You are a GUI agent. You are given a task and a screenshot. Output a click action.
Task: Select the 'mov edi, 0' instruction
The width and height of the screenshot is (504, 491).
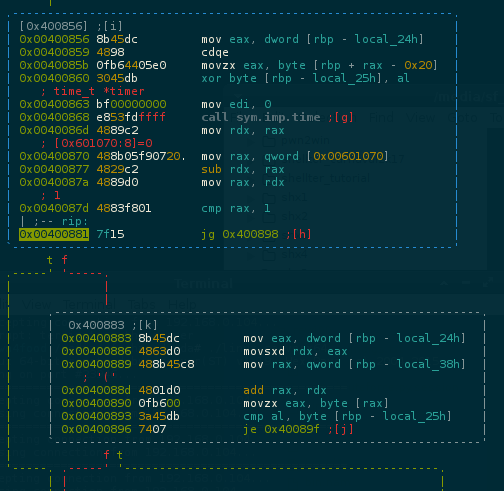pyautogui.click(x=236, y=104)
